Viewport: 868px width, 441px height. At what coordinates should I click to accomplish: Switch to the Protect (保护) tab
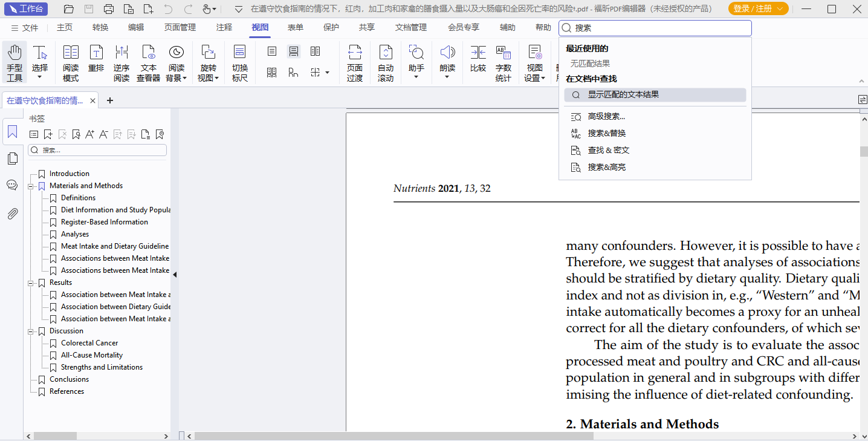pyautogui.click(x=331, y=28)
